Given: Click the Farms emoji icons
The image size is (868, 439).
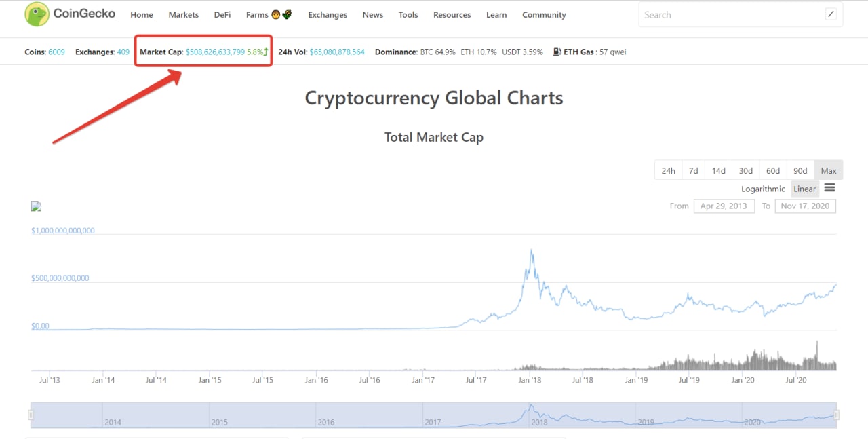Looking at the screenshot, I should (x=281, y=14).
